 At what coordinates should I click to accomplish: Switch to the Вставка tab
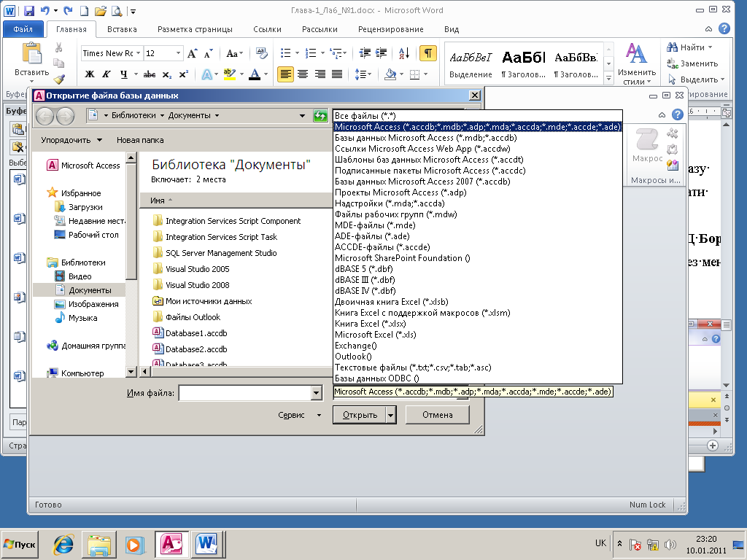(x=122, y=29)
